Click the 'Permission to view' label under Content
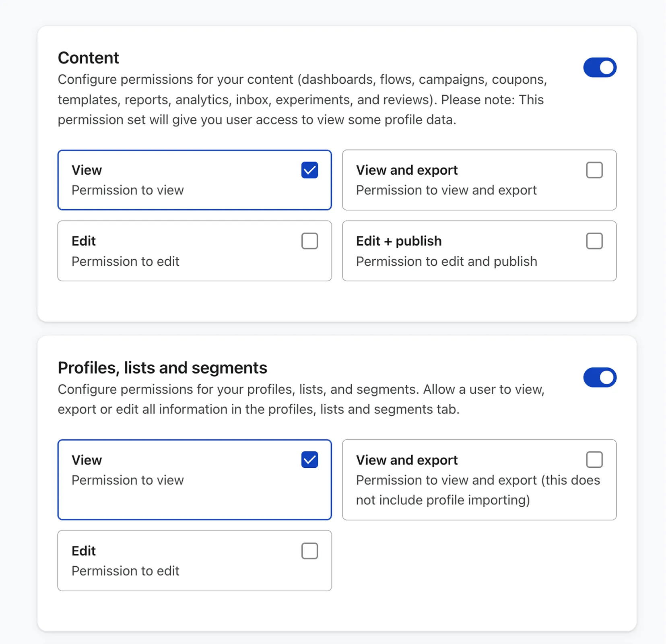666x644 pixels. (x=128, y=190)
